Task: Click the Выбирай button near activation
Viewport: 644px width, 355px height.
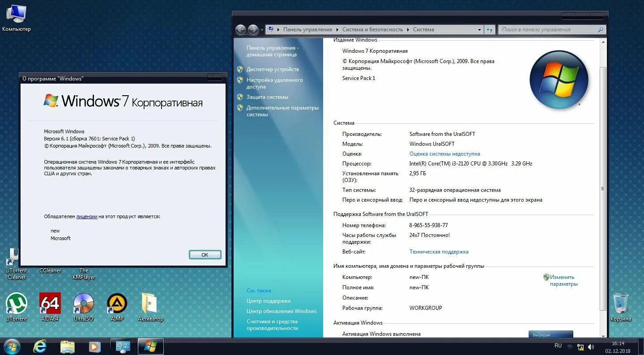Action: click(550, 334)
